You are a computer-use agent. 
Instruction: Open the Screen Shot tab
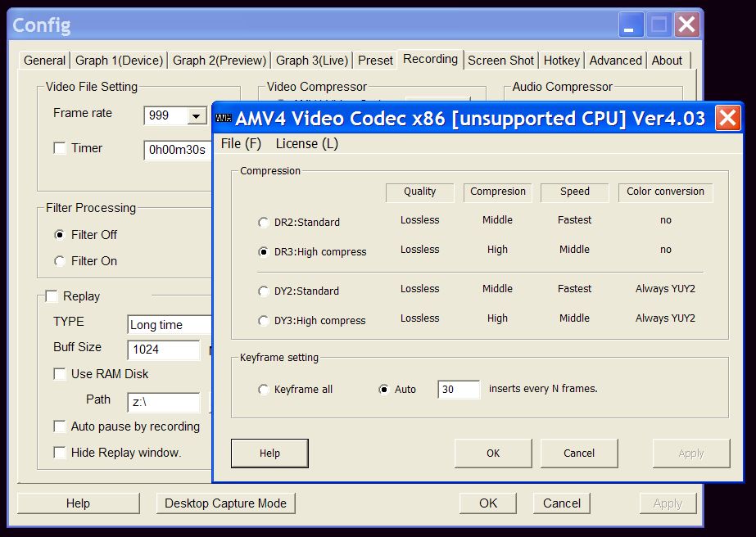(x=500, y=61)
